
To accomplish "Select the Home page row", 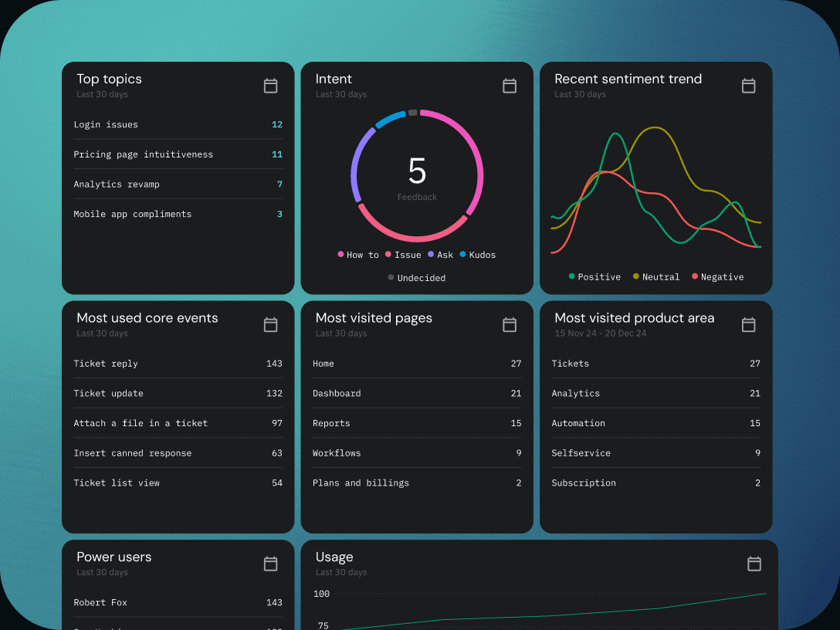I will pos(417,363).
